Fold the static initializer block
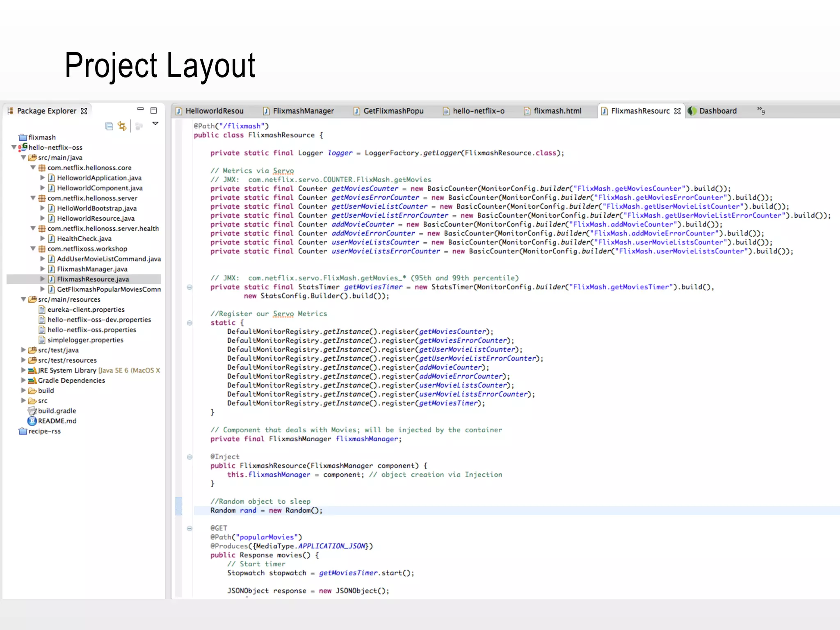The height and width of the screenshot is (630, 840). (189, 323)
